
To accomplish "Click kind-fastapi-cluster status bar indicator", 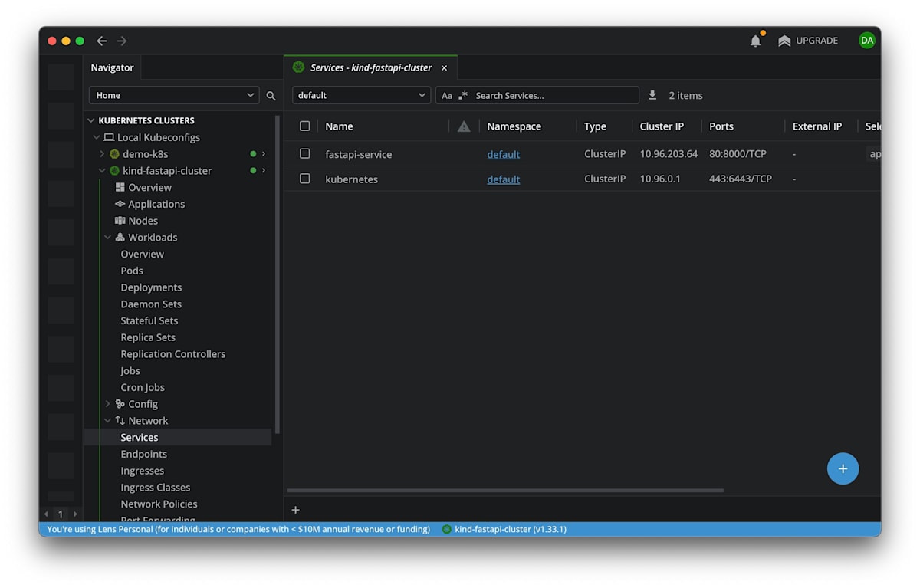I will [504, 529].
